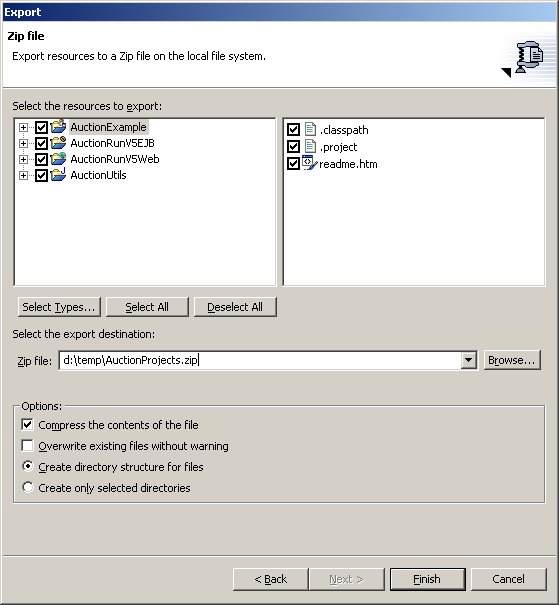Open the Zip file destination dropdown

coord(468,360)
